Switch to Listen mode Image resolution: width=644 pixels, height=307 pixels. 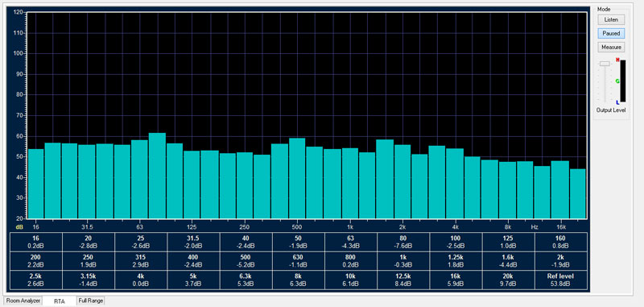pos(611,19)
